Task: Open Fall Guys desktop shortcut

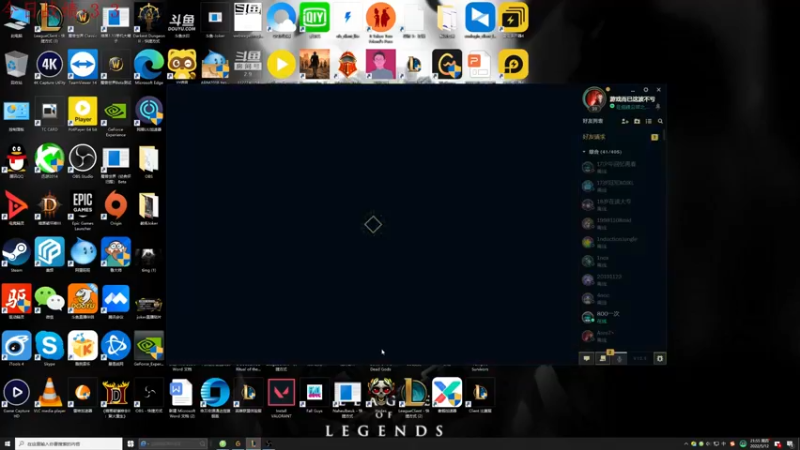Action: coord(314,393)
